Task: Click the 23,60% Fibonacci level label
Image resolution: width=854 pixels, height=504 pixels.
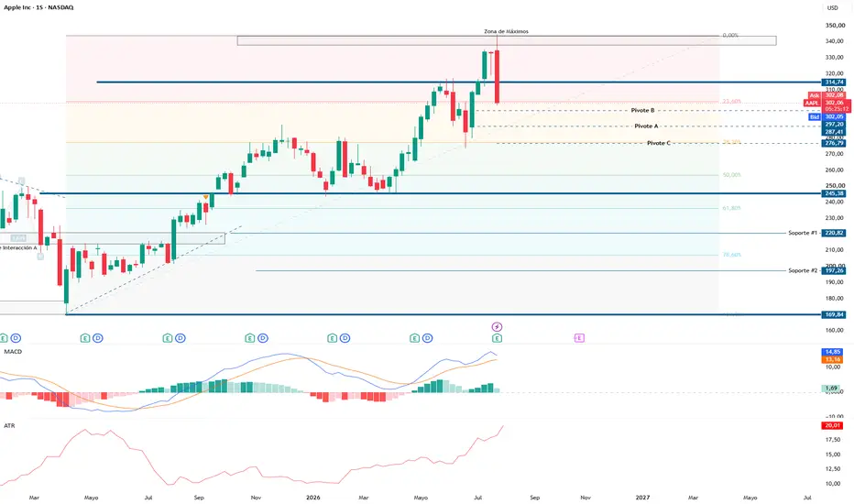Action: pyautogui.click(x=731, y=102)
